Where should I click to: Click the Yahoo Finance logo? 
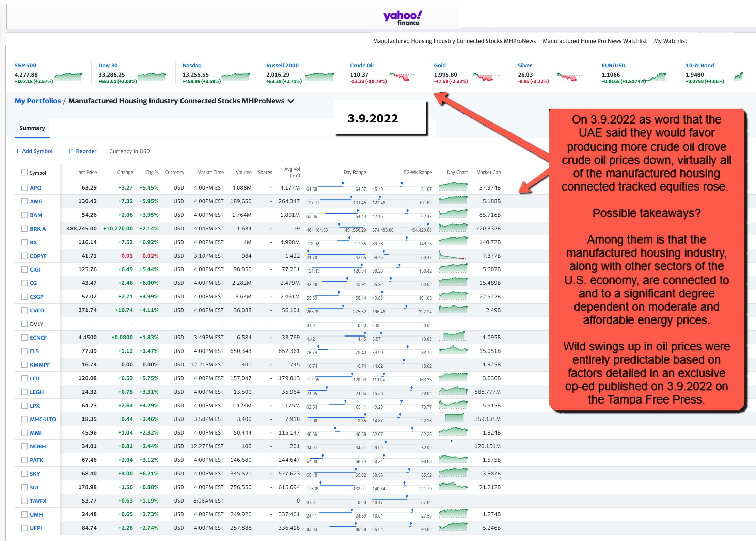pos(403,18)
